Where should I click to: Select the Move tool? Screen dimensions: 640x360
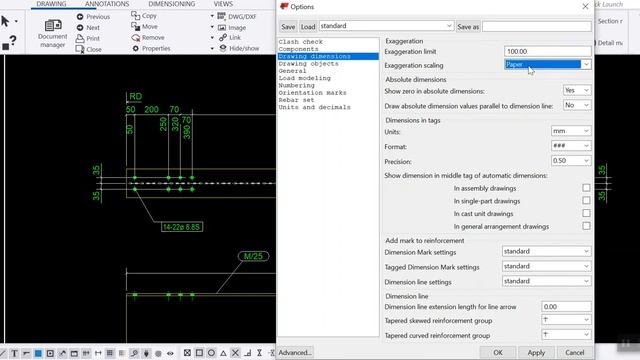[x=144, y=27]
